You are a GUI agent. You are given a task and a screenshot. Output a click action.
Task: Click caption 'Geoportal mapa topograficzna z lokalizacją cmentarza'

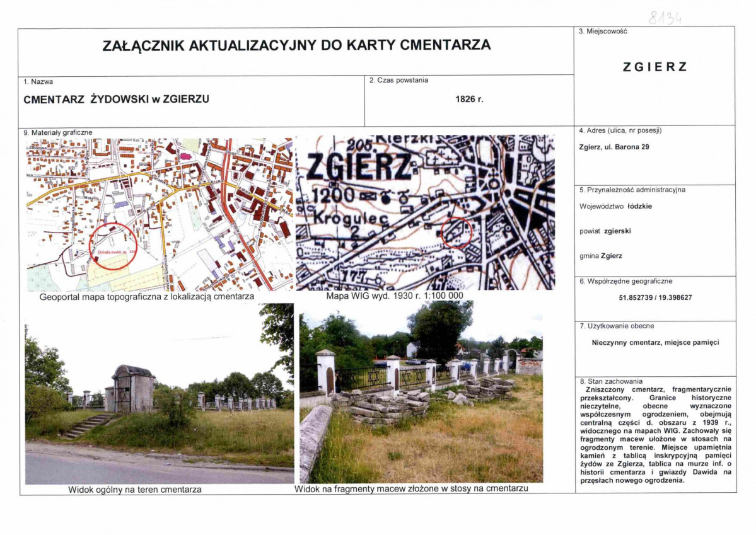pos(146,297)
